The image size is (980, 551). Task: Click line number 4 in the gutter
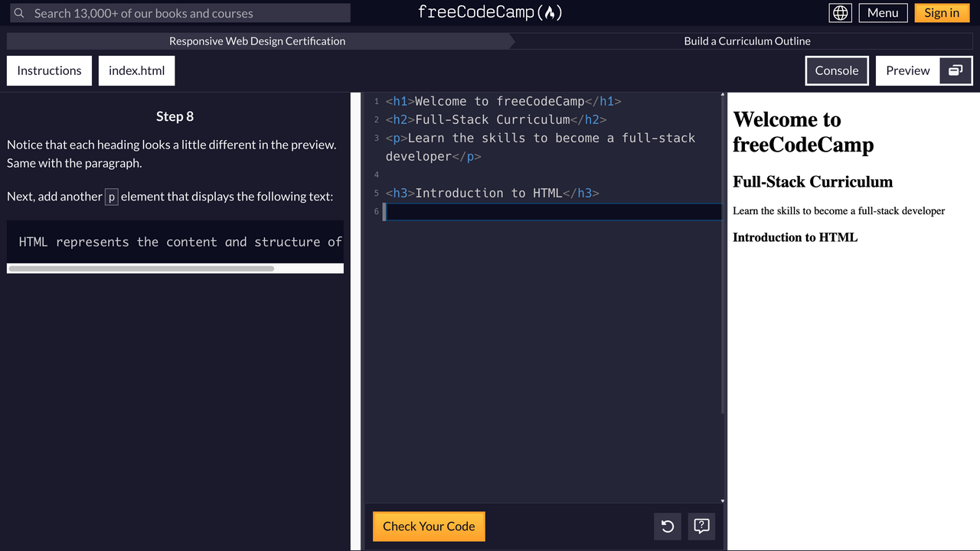376,174
